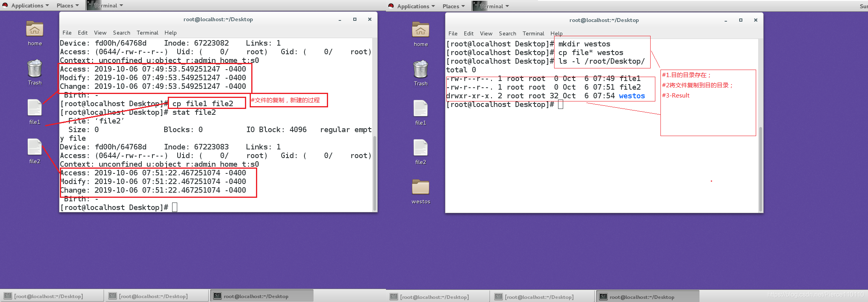
Task: Click Red Hat logo in left top panel
Action: point(5,5)
